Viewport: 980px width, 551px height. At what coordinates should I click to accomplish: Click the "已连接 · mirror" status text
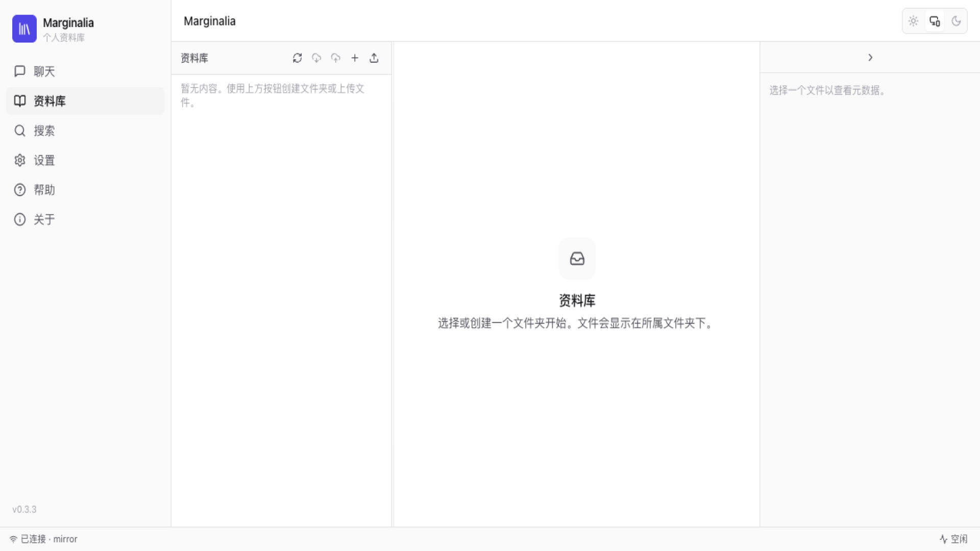(x=49, y=539)
